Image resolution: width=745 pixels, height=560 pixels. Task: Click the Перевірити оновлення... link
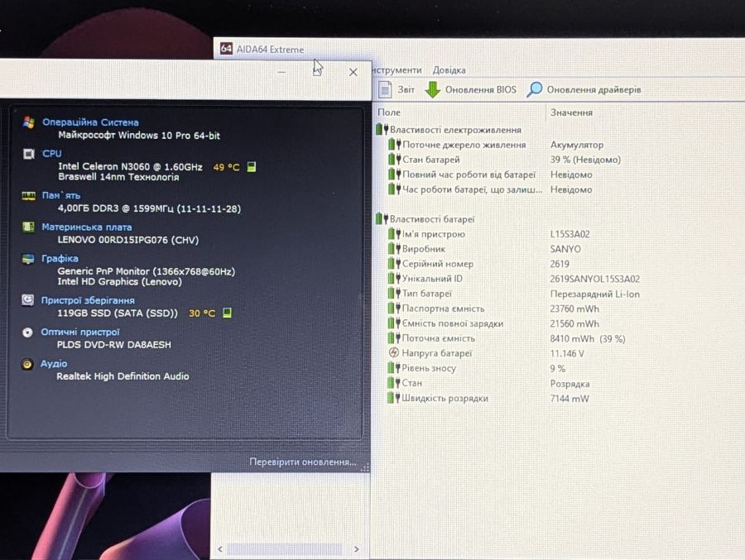pos(303,462)
